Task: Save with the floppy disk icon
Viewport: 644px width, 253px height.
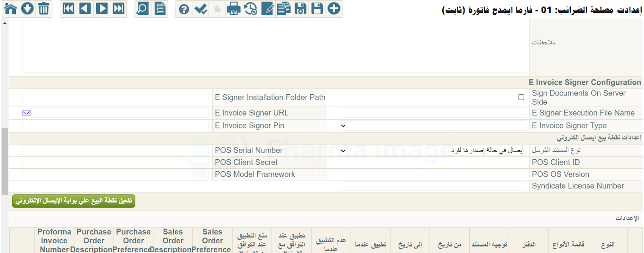Action: (x=317, y=8)
